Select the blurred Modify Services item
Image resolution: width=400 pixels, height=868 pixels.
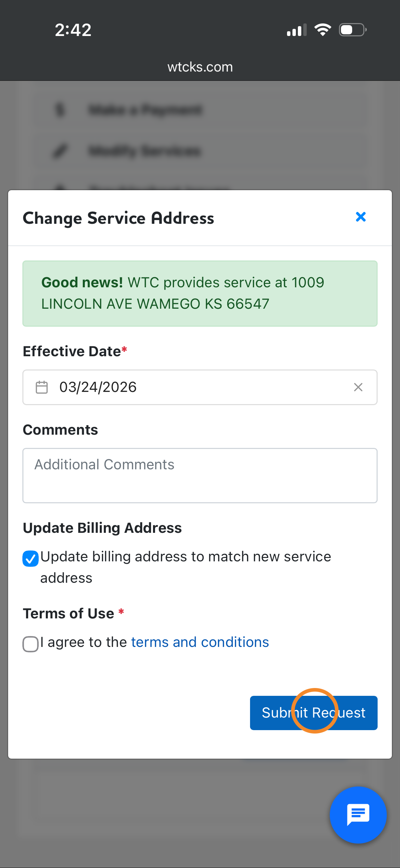145,151
